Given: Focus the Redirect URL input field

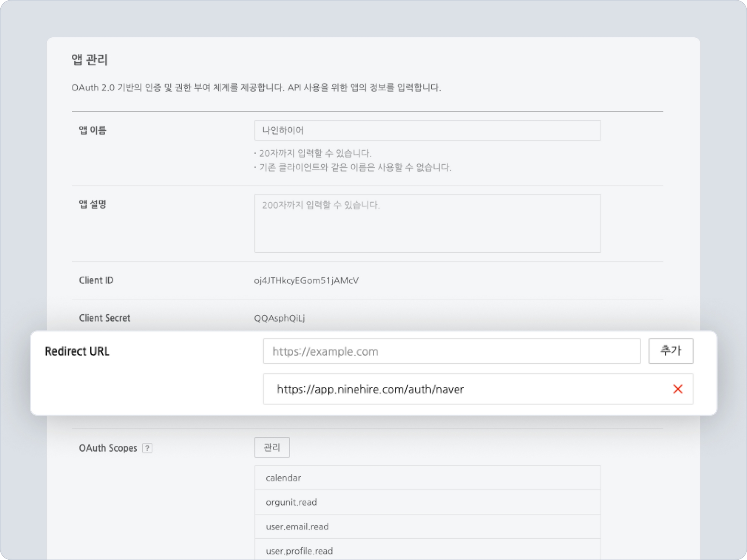Looking at the screenshot, I should 451,351.
